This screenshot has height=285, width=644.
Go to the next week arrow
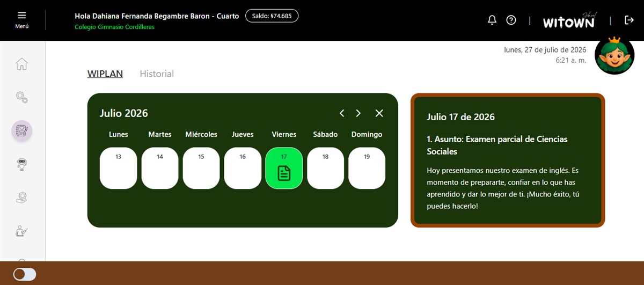358,113
